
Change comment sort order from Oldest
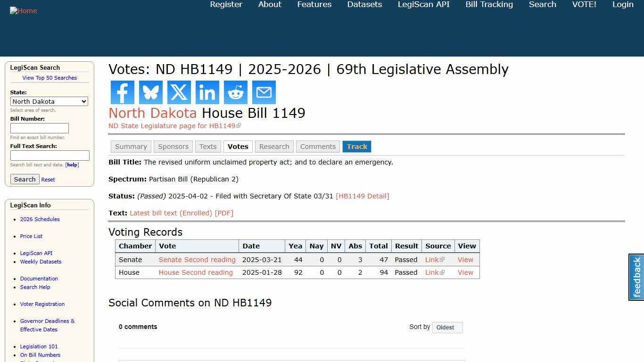[447, 327]
